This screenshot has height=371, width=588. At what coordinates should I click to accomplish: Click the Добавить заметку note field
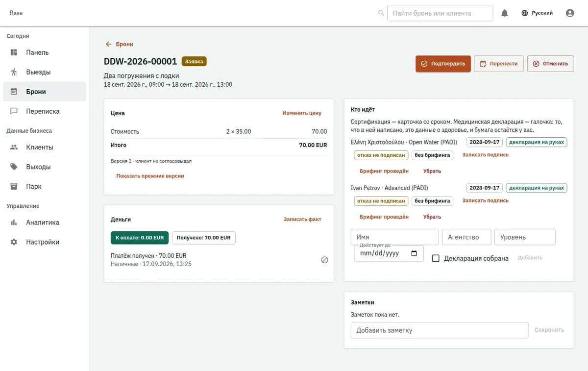pos(440,330)
